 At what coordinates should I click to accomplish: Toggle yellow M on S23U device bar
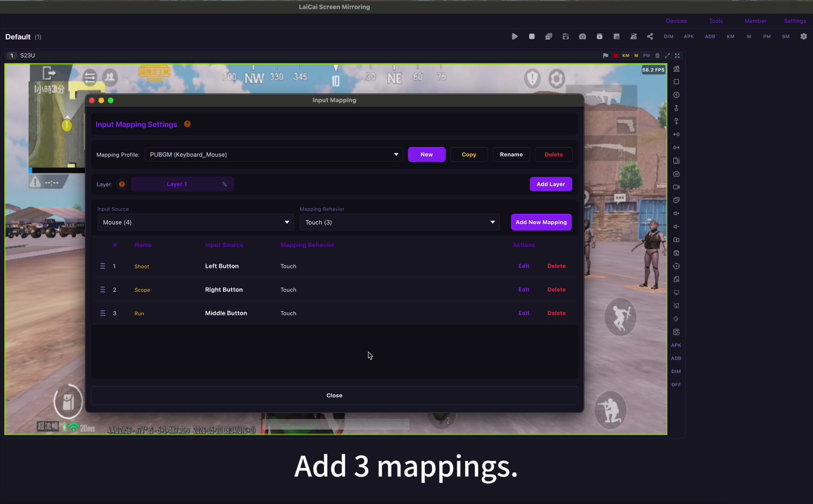(636, 56)
